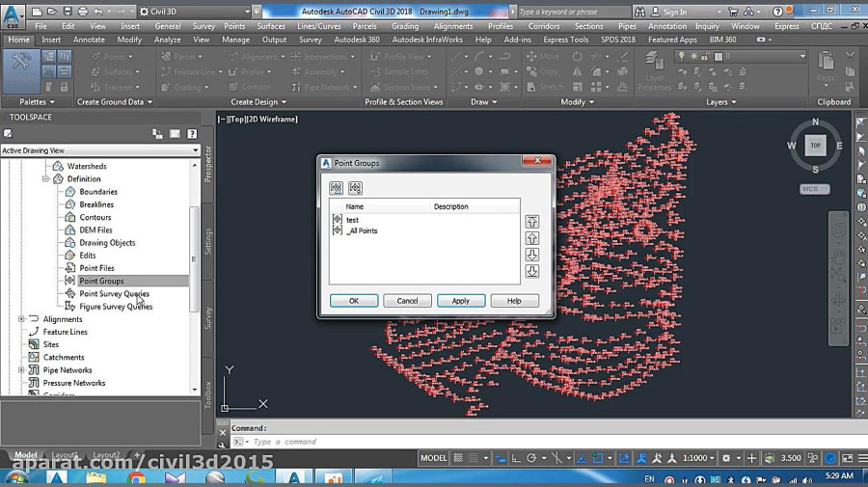
Task: Click the Plot printer quick access icon
Action: [83, 11]
